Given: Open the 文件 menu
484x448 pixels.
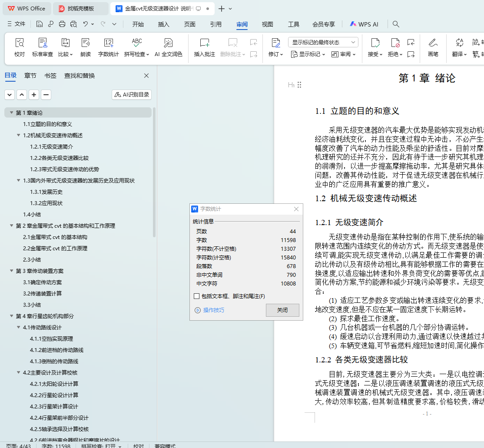Looking at the screenshot, I should coord(17,24).
